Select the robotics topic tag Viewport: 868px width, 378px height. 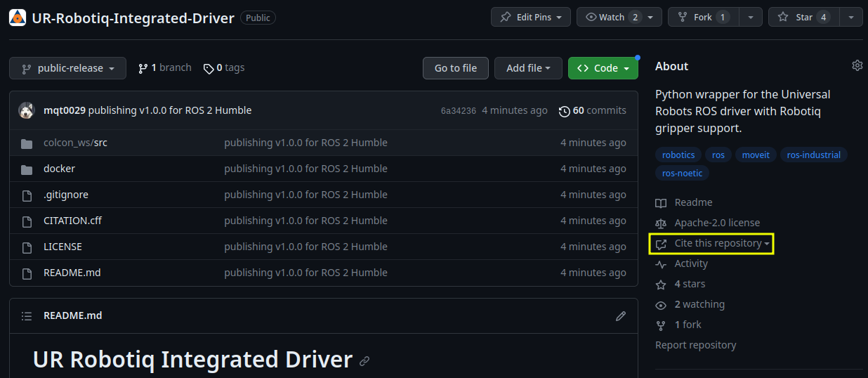pos(678,155)
